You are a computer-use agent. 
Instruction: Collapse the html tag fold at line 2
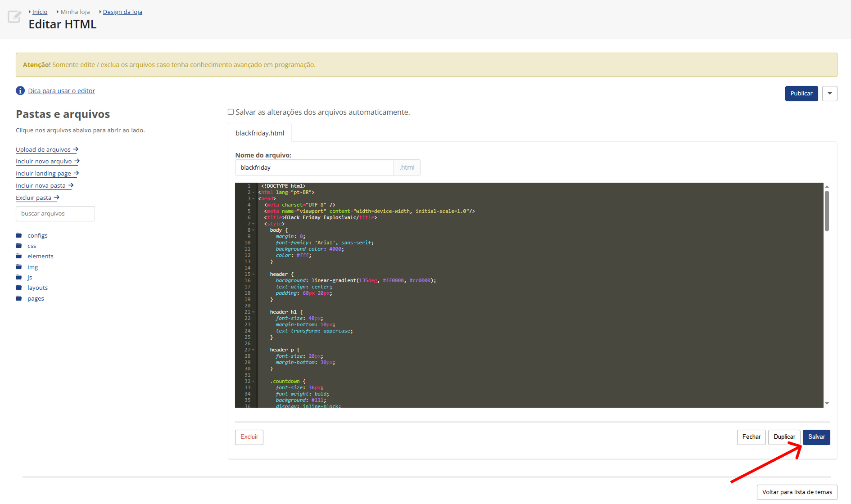[x=253, y=193]
